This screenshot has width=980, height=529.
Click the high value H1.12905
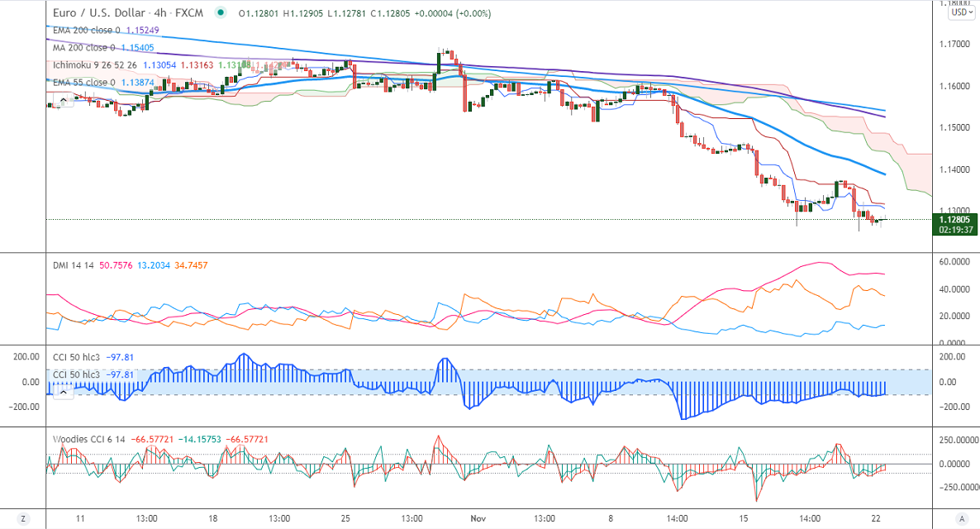(303, 13)
